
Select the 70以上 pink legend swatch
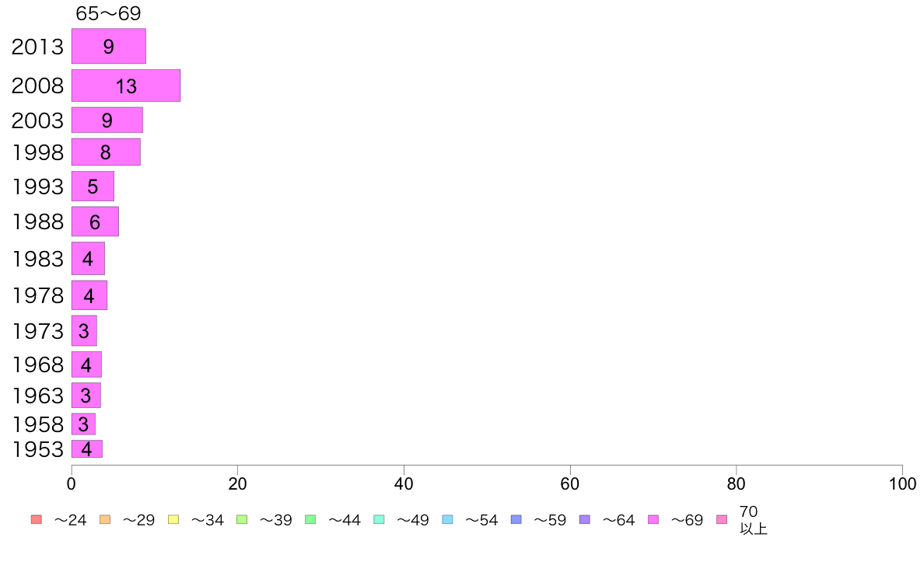coord(722,520)
